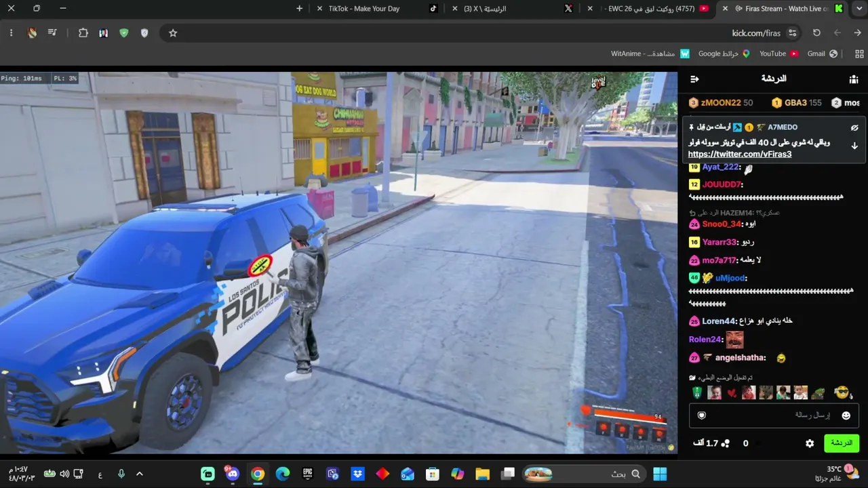The image size is (868, 488).
Task: Open Microsoft Edge from the taskbar
Action: click(x=283, y=474)
